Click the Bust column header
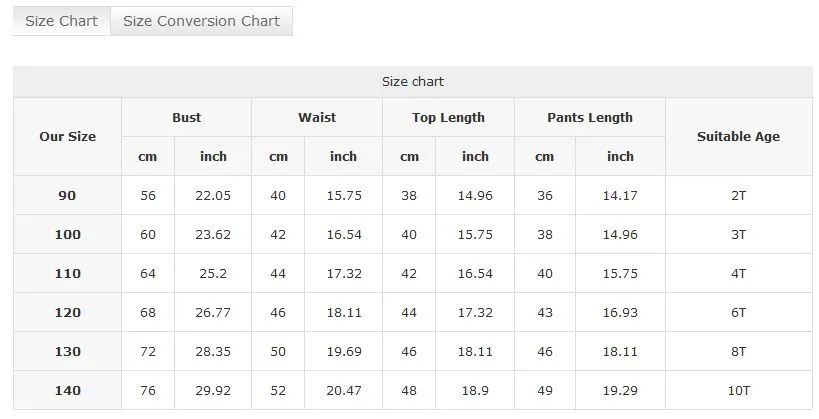 (x=186, y=118)
